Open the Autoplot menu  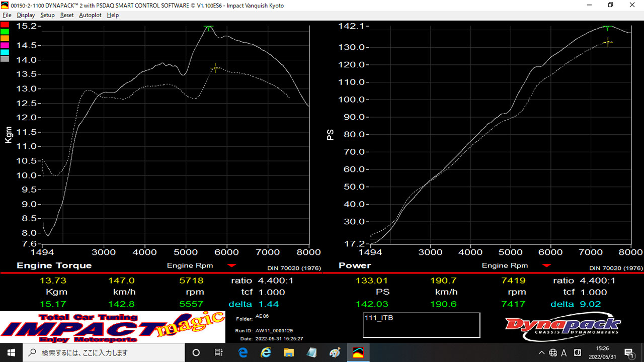coord(90,15)
